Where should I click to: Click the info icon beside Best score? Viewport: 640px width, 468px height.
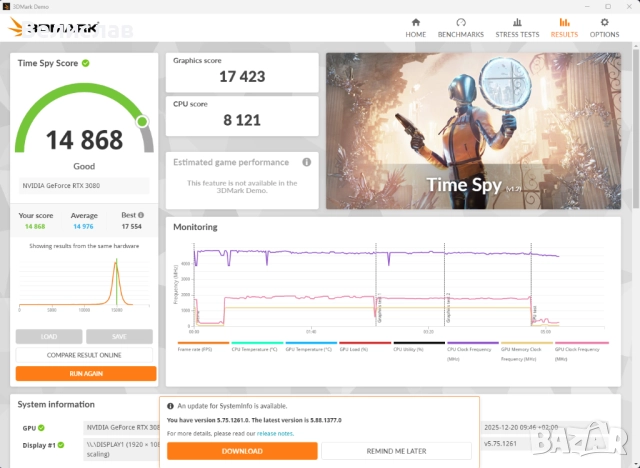141,215
